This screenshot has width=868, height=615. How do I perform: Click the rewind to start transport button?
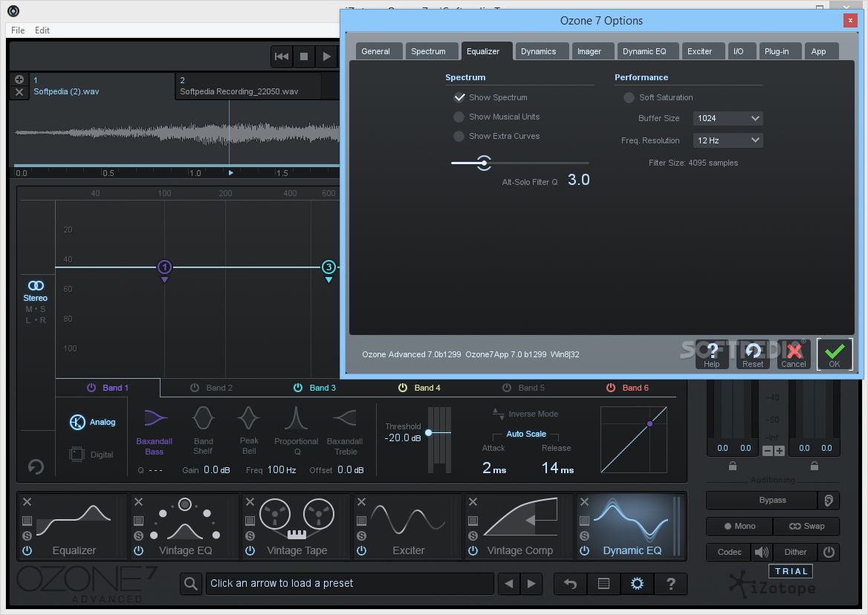(x=281, y=56)
